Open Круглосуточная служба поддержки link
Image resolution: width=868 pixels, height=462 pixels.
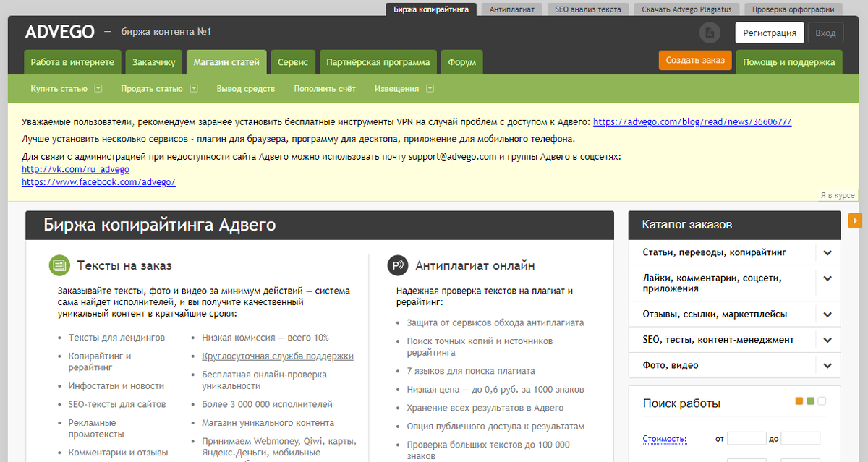coord(278,356)
